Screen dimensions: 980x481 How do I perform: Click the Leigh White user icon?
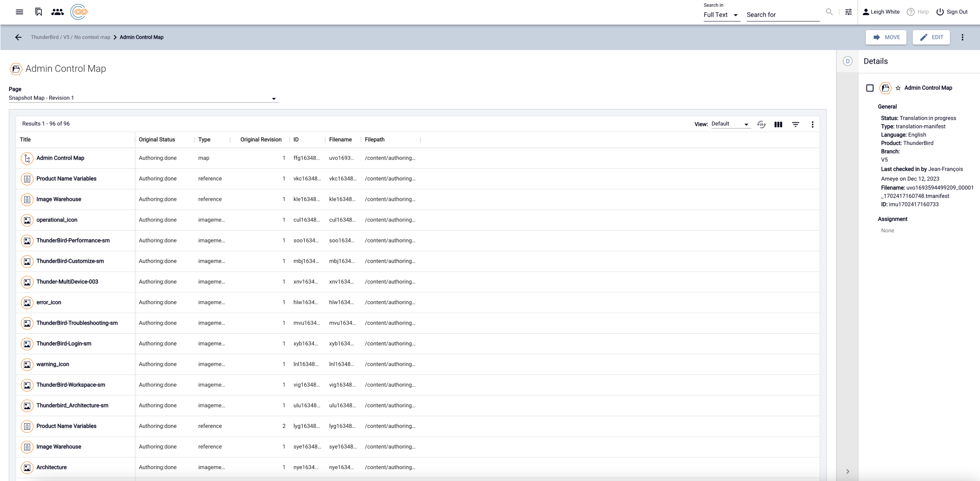866,12
